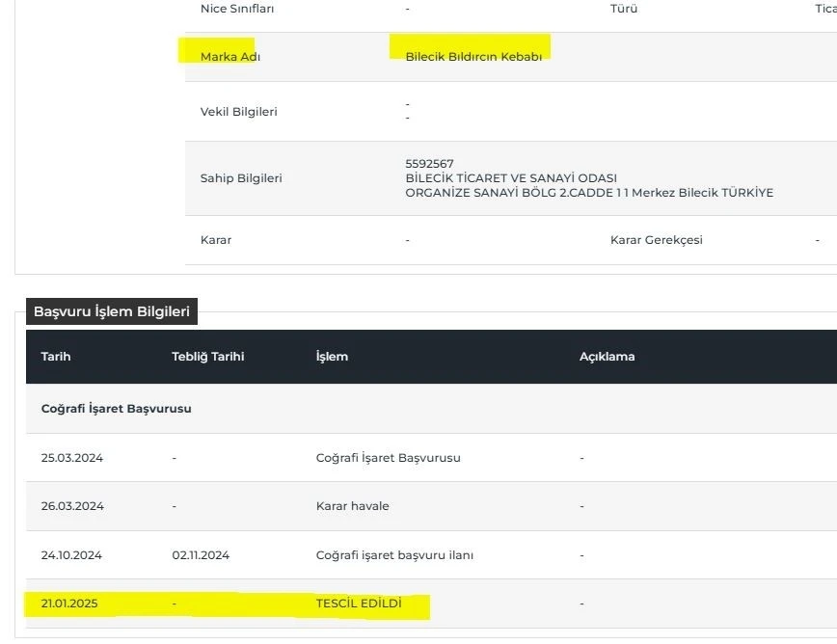Click the Marka Adı field label
Image resolution: width=837 pixels, height=644 pixels.
pyautogui.click(x=230, y=57)
